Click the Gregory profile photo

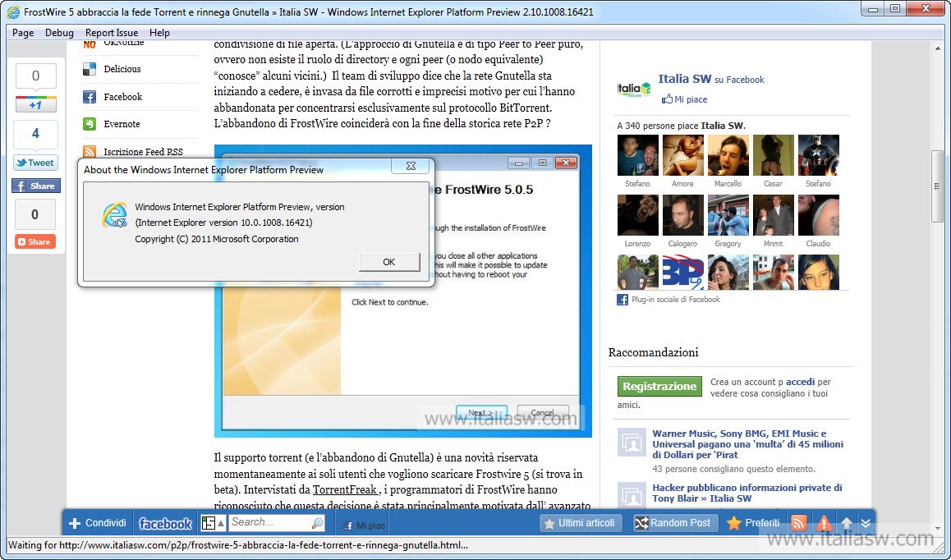728,215
